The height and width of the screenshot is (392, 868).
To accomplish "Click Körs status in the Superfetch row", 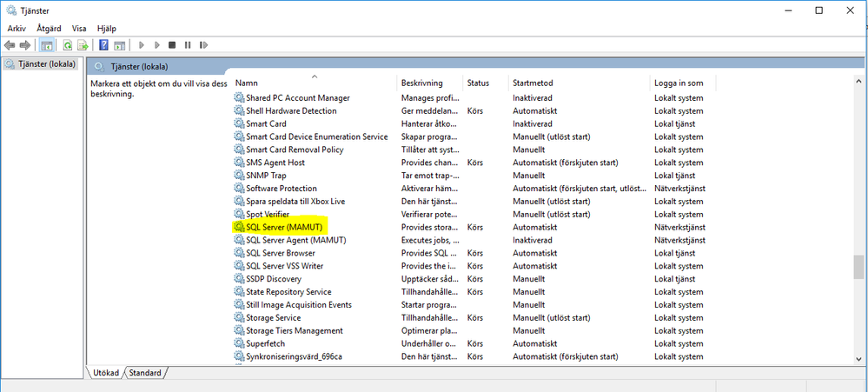I will (x=475, y=343).
